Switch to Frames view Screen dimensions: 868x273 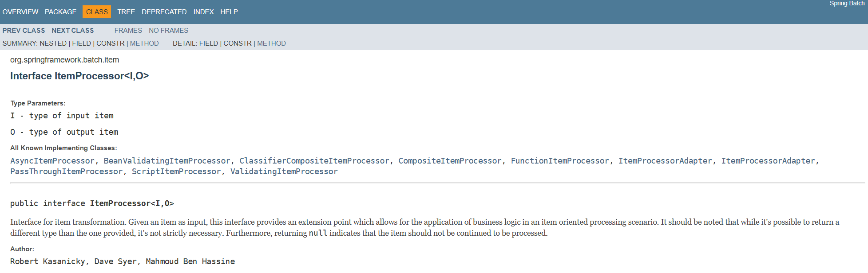(128, 31)
